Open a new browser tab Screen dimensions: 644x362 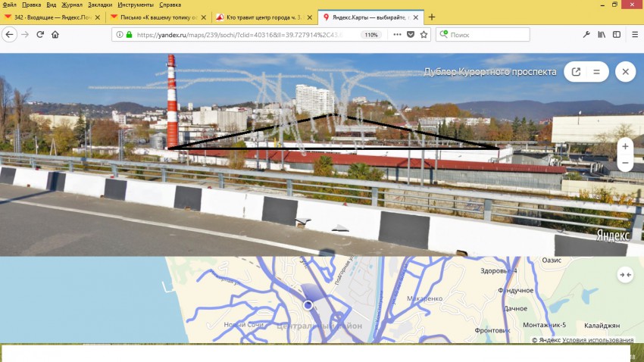click(432, 17)
